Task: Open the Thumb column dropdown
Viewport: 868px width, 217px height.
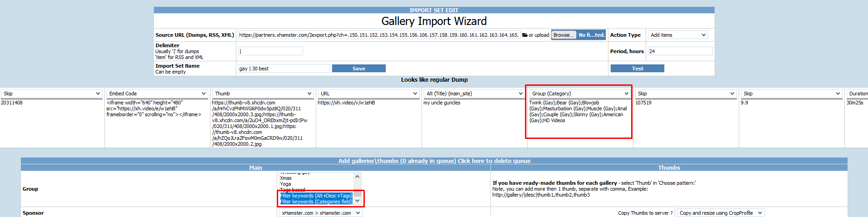Action: tap(263, 94)
